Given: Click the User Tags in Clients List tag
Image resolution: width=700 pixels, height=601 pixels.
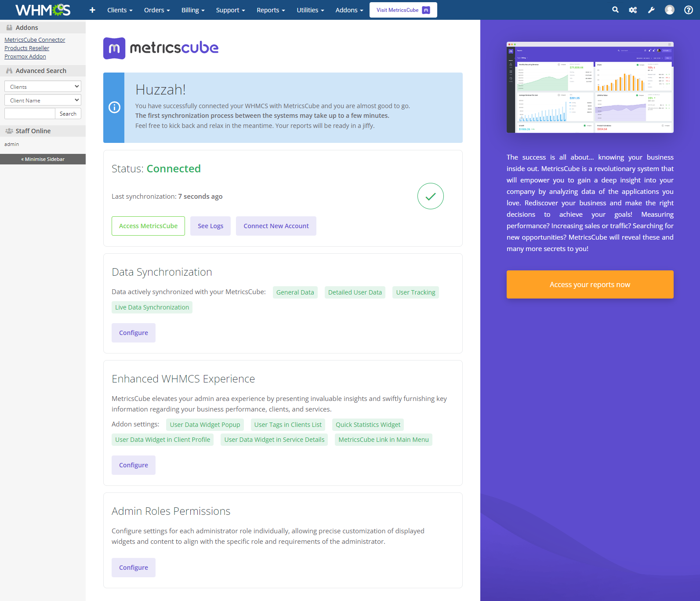Looking at the screenshot, I should [x=288, y=425].
